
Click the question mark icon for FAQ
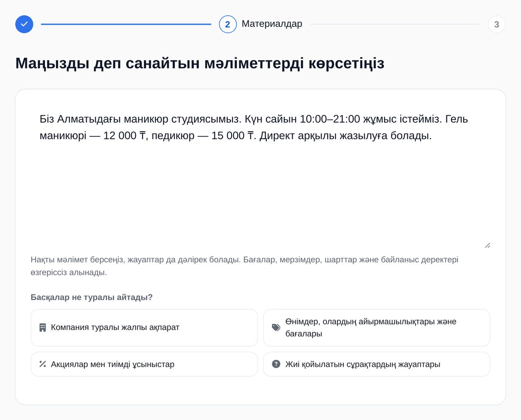tap(276, 364)
